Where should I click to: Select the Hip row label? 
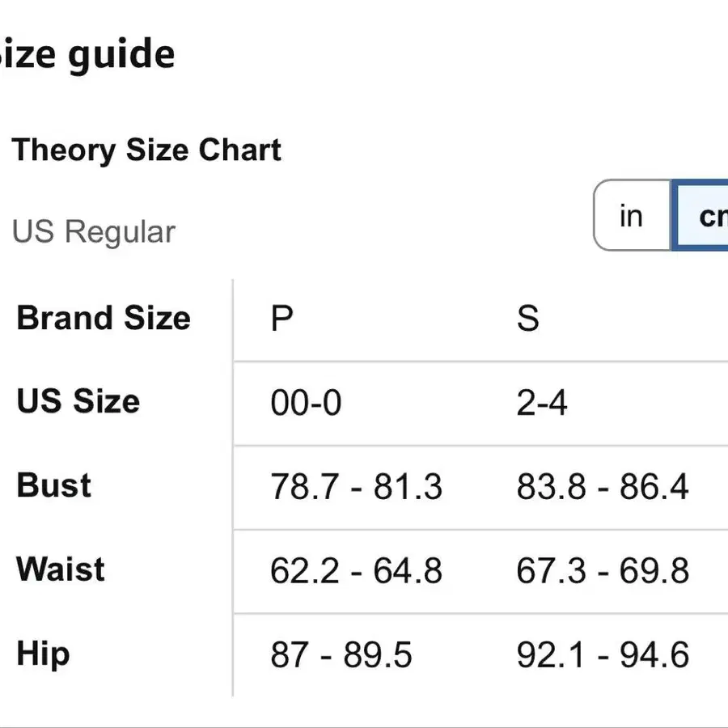43,654
